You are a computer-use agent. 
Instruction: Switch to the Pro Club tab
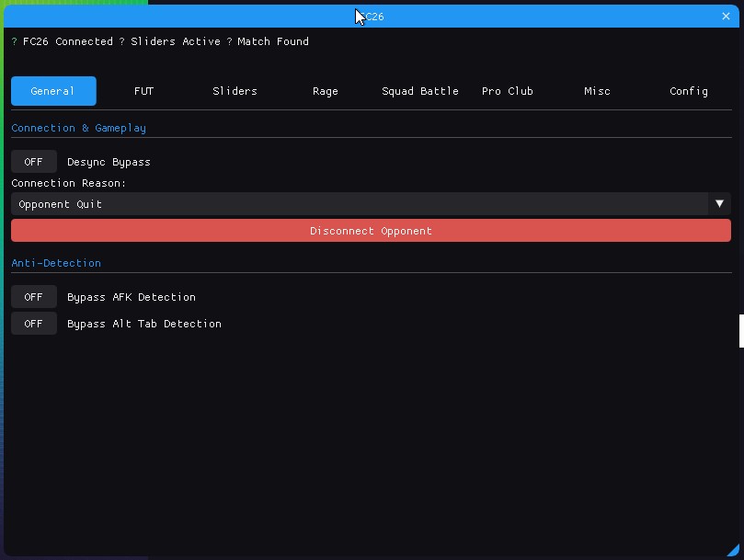point(507,91)
